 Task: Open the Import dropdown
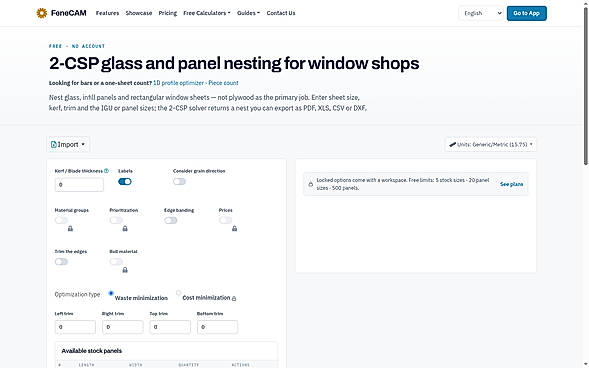(x=68, y=145)
